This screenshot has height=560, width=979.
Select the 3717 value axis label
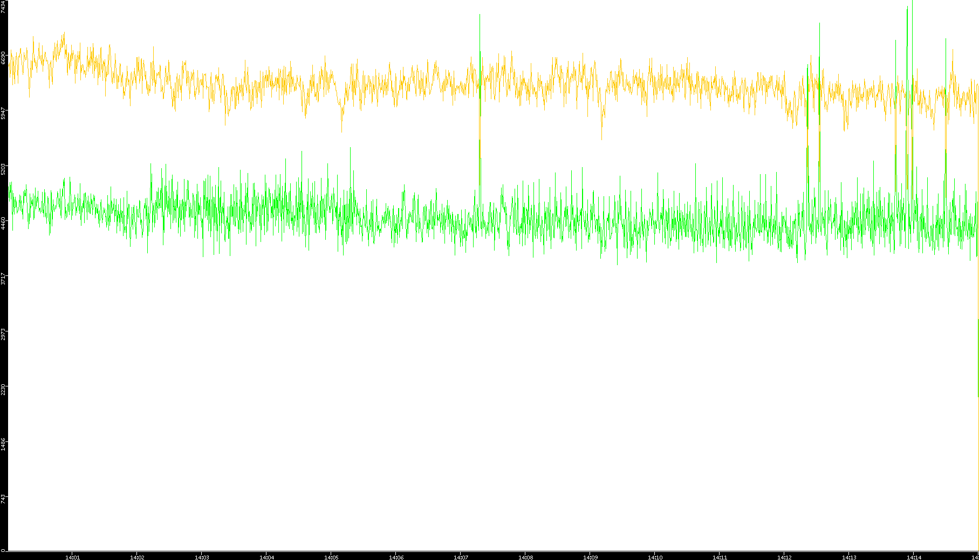coord(3,279)
